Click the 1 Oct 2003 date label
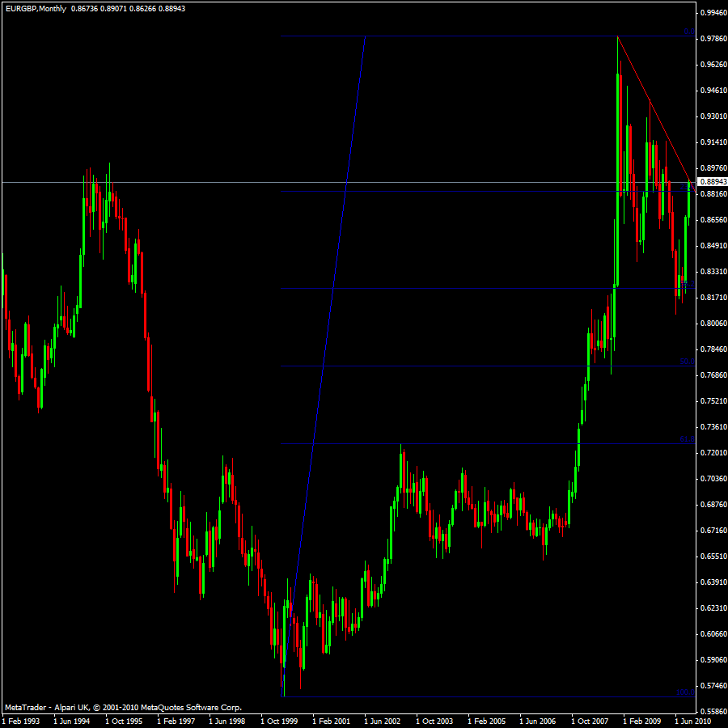Image resolution: width=728 pixels, height=728 pixels. 435,722
